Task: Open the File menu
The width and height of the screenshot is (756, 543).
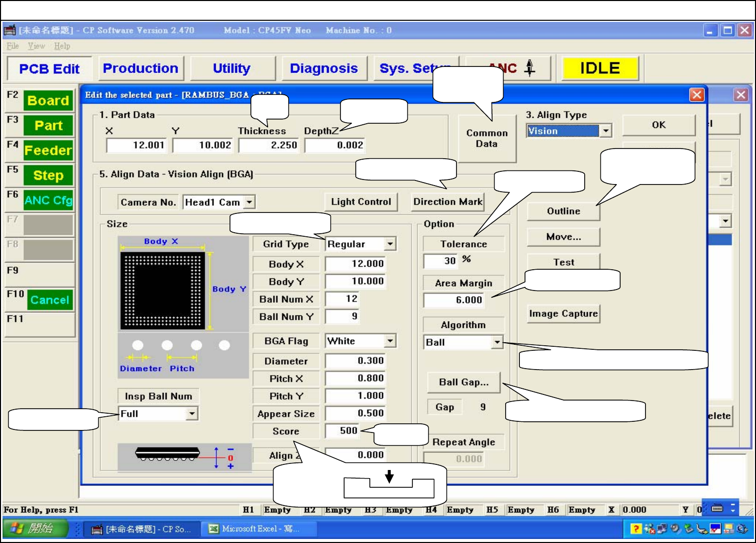Action: point(13,46)
